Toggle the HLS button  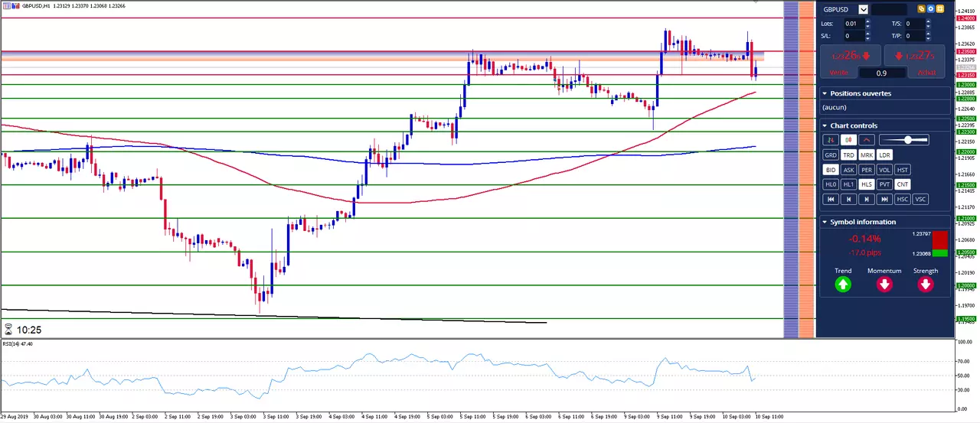click(867, 184)
